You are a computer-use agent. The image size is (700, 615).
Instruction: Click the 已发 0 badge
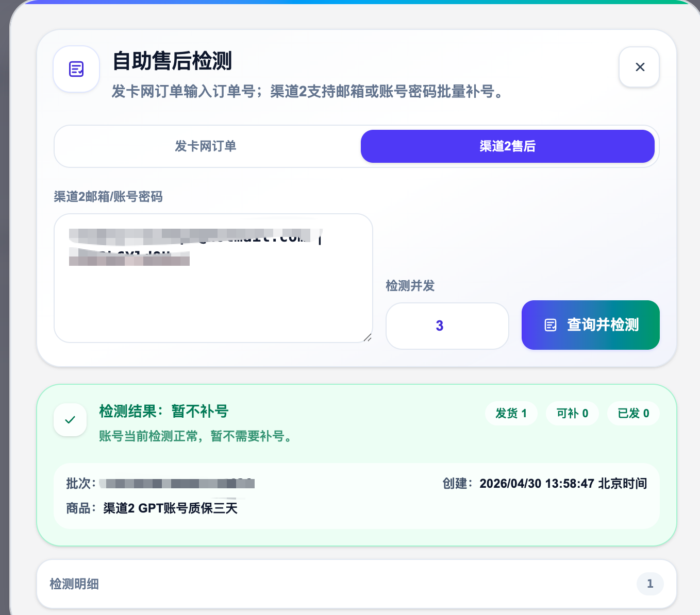click(x=634, y=413)
